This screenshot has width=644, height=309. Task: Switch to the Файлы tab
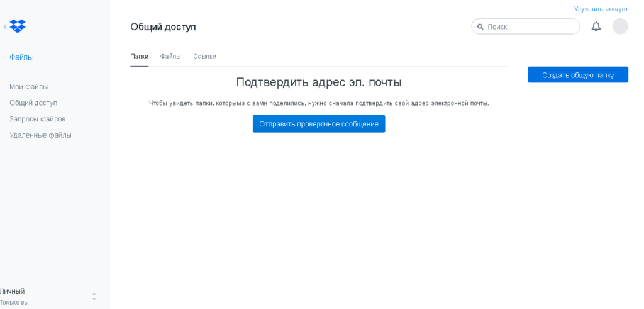(x=170, y=56)
